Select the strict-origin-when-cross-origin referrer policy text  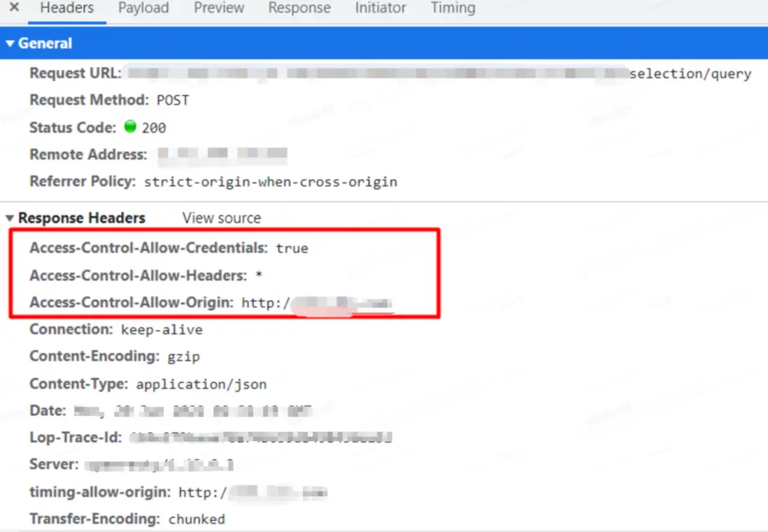(271, 182)
